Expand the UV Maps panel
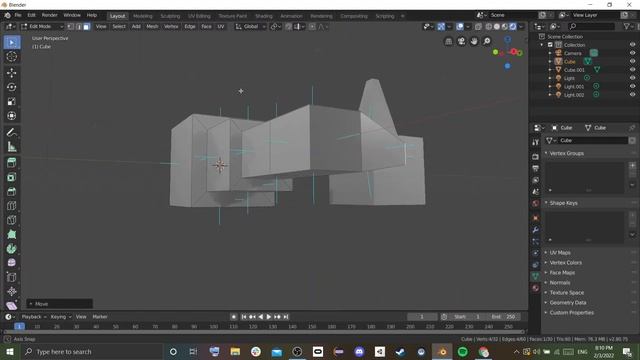The width and height of the screenshot is (640, 360). [x=560, y=253]
